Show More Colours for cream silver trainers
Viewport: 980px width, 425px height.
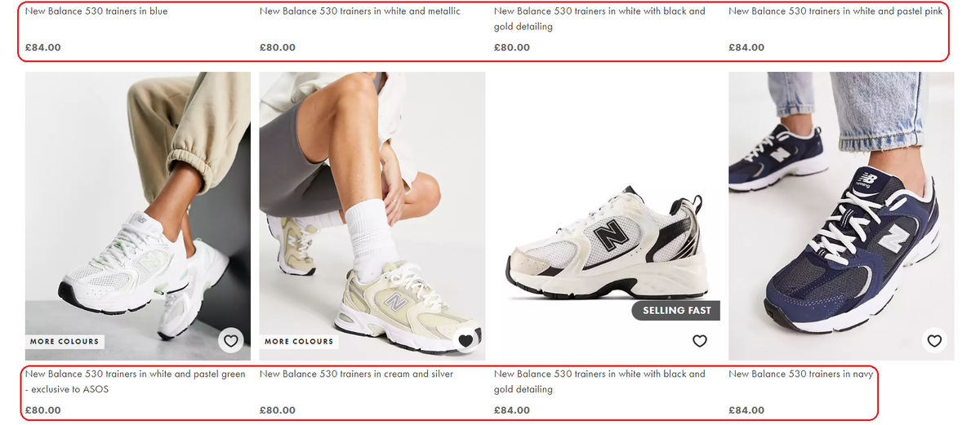299,342
